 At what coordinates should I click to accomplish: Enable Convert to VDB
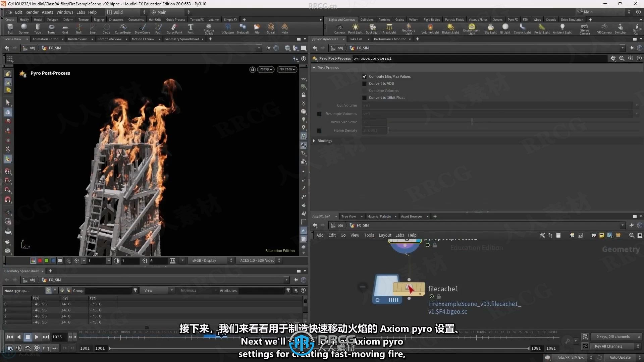point(364,84)
